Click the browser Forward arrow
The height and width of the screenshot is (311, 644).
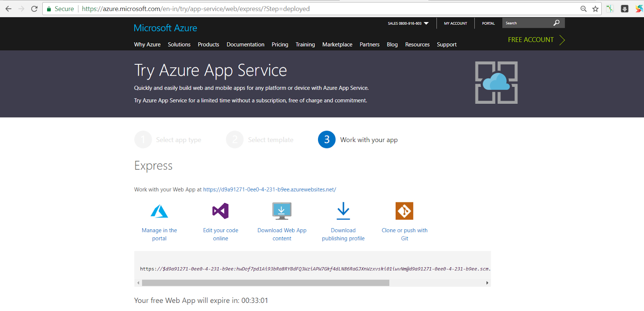(21, 9)
